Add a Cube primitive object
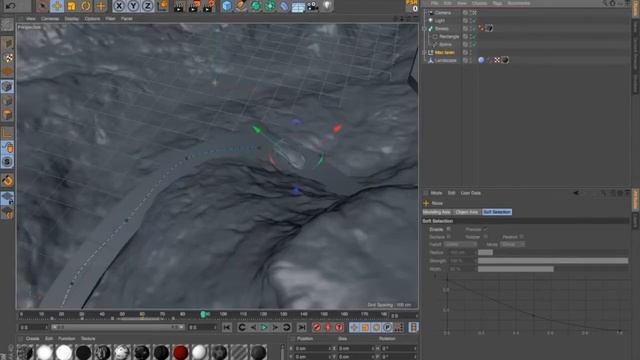This screenshot has height=360, width=640. point(227,6)
